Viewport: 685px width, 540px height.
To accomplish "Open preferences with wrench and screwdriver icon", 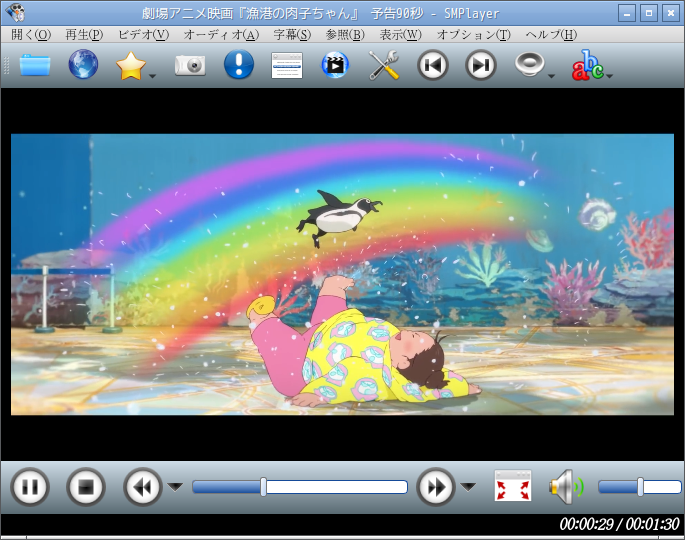I will [x=384, y=65].
